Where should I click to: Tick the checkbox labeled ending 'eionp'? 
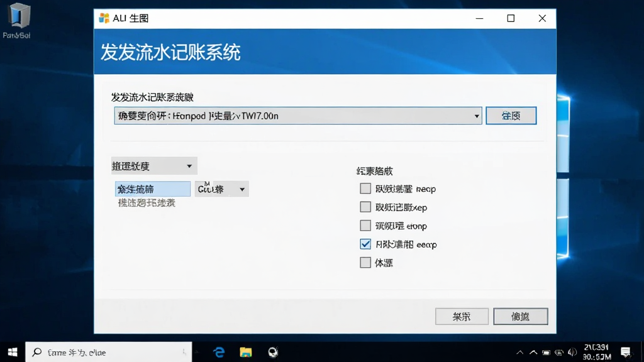pos(365,226)
